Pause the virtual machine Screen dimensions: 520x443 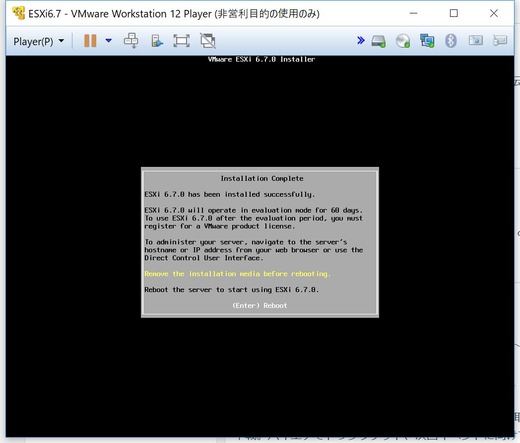tap(90, 41)
